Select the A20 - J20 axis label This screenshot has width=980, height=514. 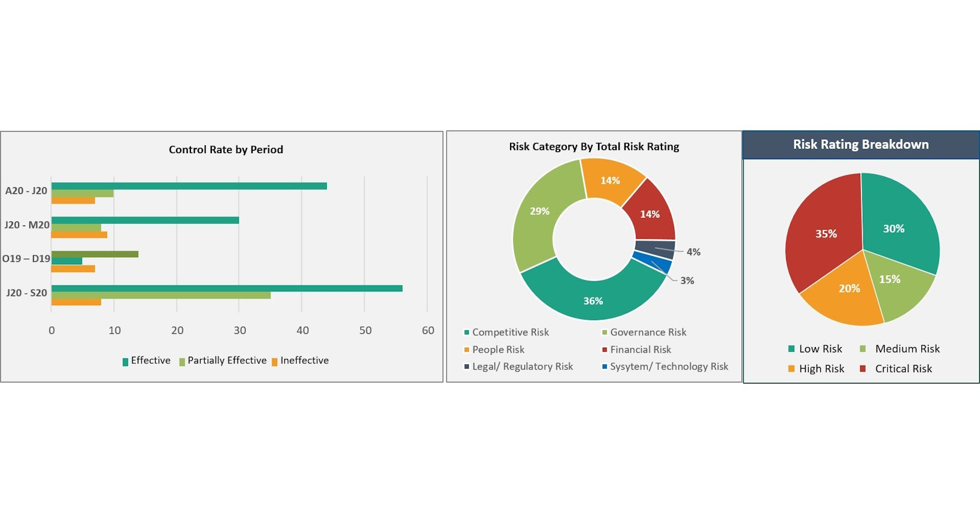26,191
